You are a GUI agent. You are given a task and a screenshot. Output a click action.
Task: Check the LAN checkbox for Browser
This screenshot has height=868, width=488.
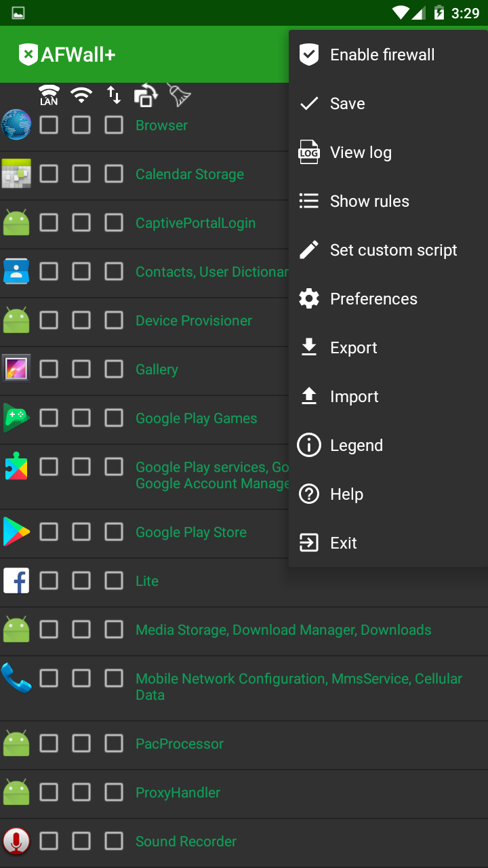click(x=49, y=125)
